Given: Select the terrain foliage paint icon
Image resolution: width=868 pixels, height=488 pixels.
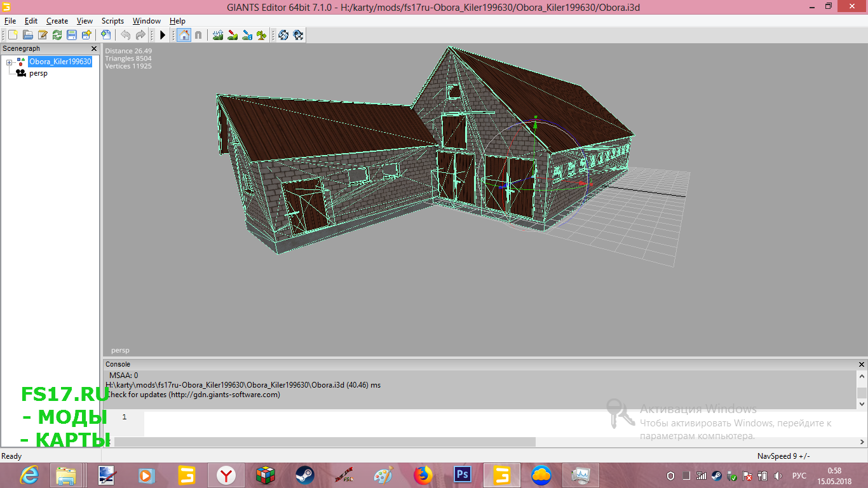Looking at the screenshot, I should coord(262,35).
